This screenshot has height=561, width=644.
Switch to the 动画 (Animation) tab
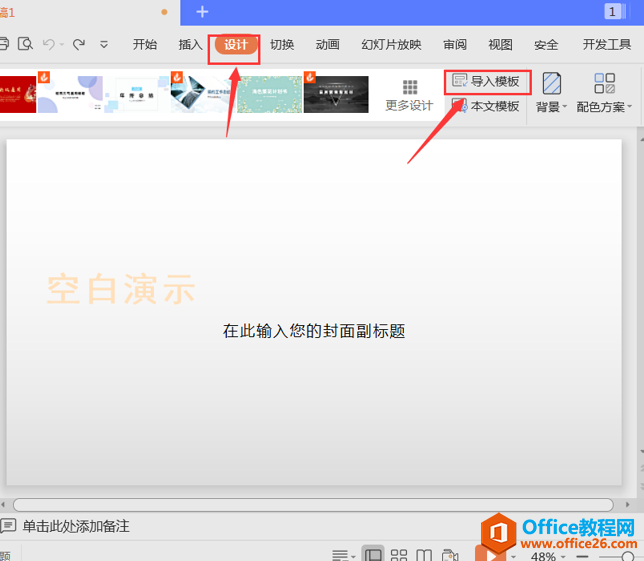pyautogui.click(x=327, y=45)
